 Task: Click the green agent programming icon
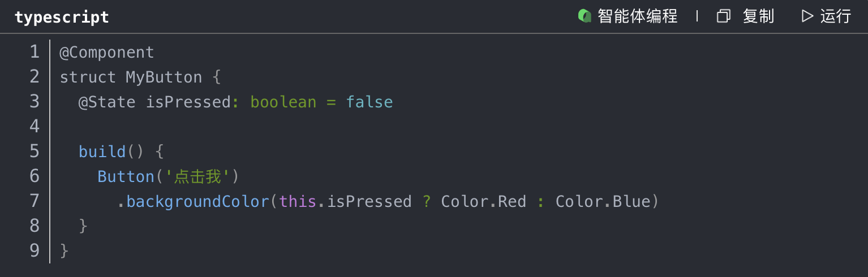click(585, 16)
